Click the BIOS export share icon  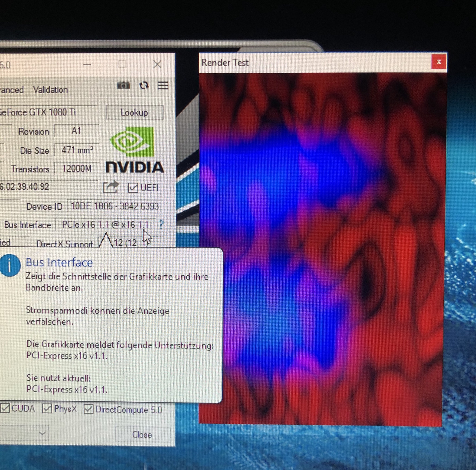click(110, 187)
